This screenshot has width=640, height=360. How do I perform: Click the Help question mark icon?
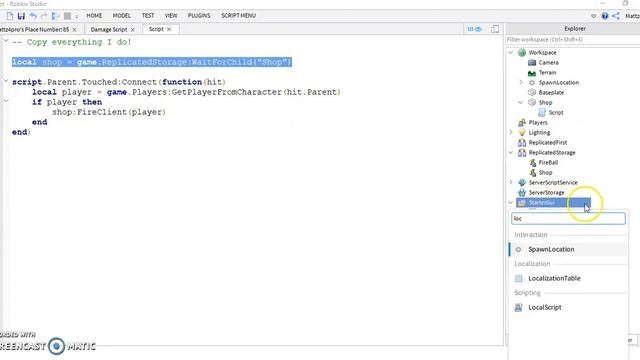click(605, 16)
